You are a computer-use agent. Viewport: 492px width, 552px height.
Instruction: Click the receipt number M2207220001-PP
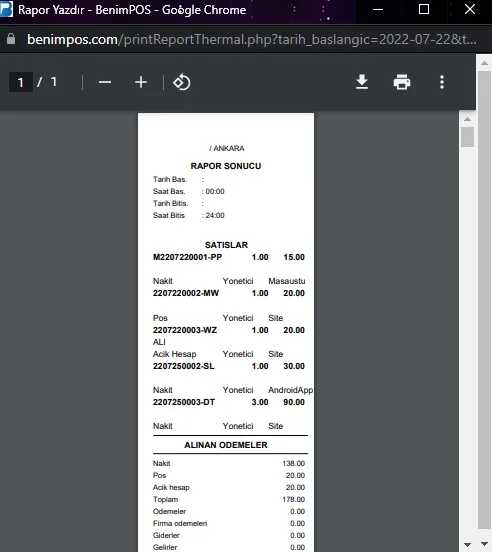pos(187,257)
